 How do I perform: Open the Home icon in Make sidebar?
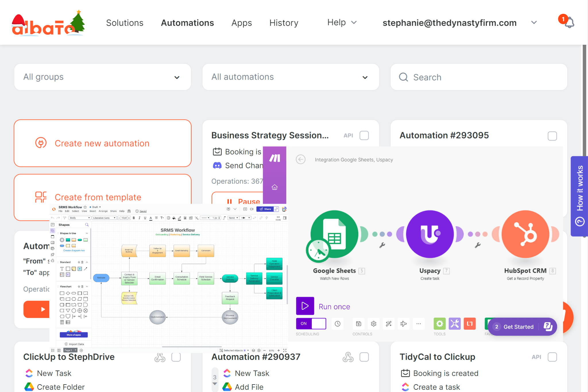pos(274,187)
